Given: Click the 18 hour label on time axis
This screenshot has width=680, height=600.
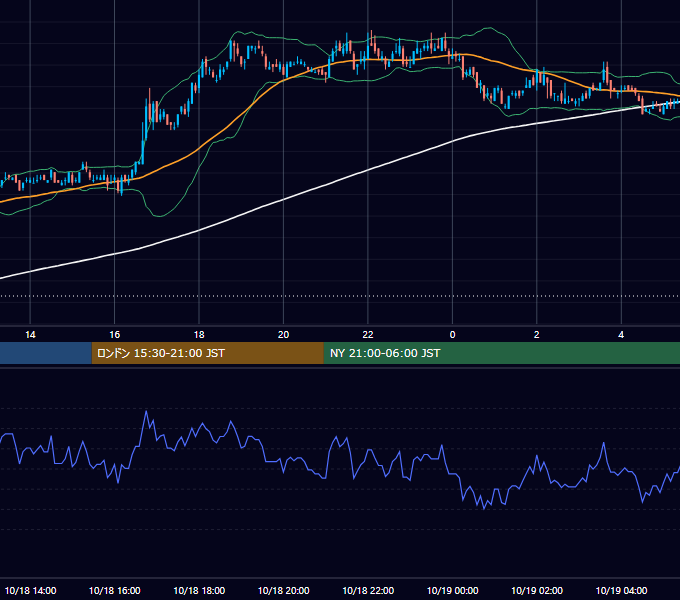Looking at the screenshot, I should [199, 335].
